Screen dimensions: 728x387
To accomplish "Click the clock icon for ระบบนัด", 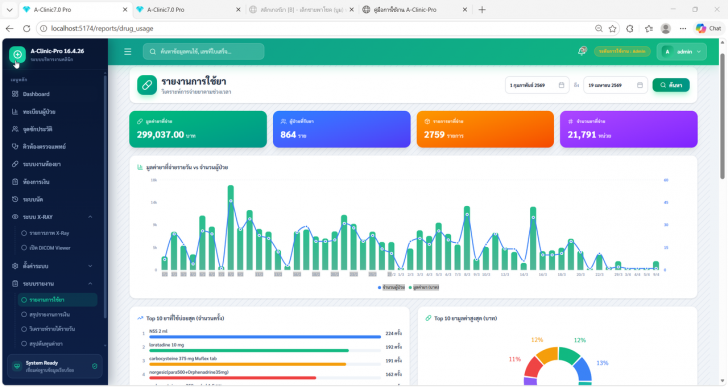I will click(15, 199).
